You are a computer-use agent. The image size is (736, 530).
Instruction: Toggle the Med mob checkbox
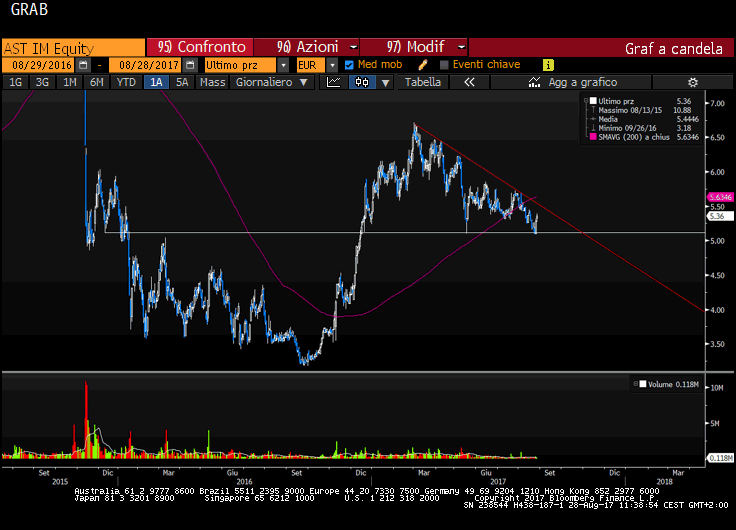coord(349,65)
